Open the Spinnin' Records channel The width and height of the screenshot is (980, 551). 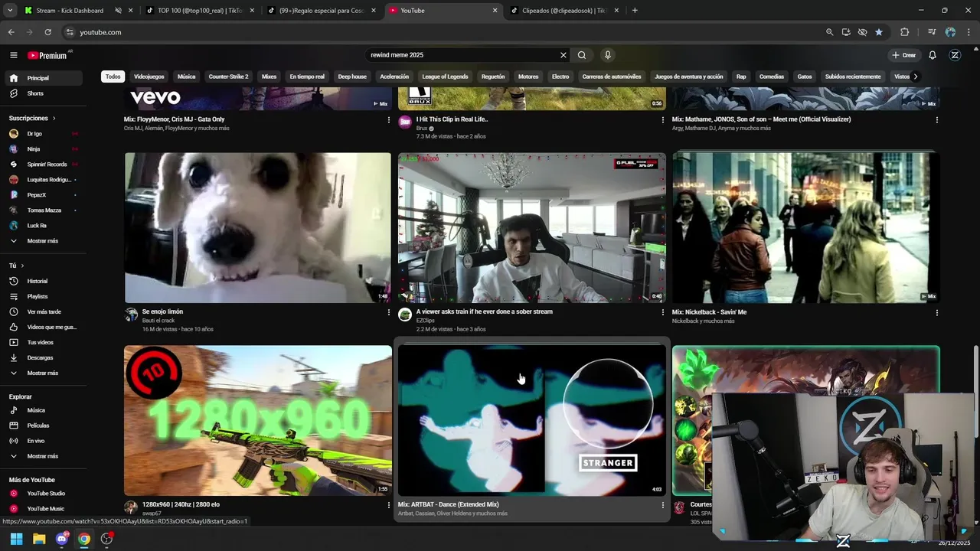pos(43,165)
